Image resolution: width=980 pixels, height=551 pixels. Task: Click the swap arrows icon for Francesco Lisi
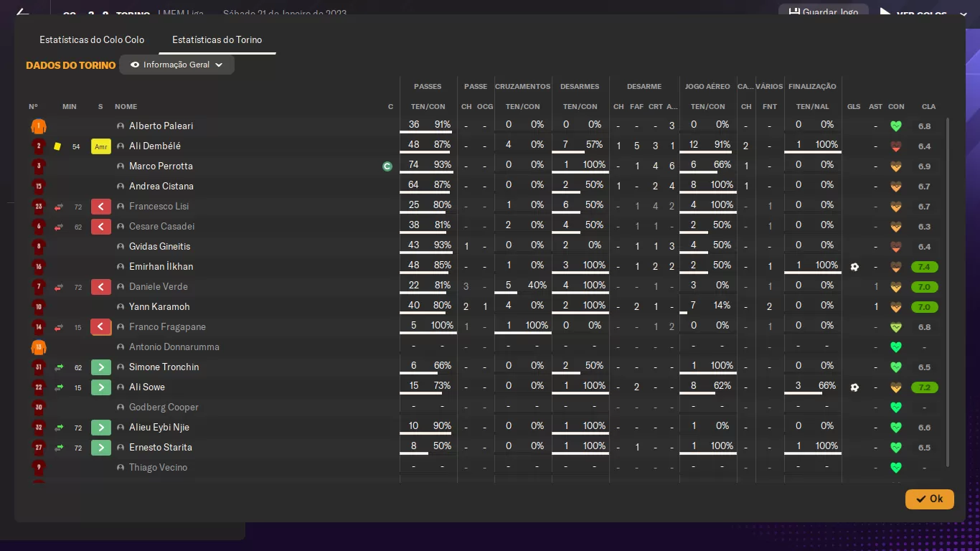59,207
